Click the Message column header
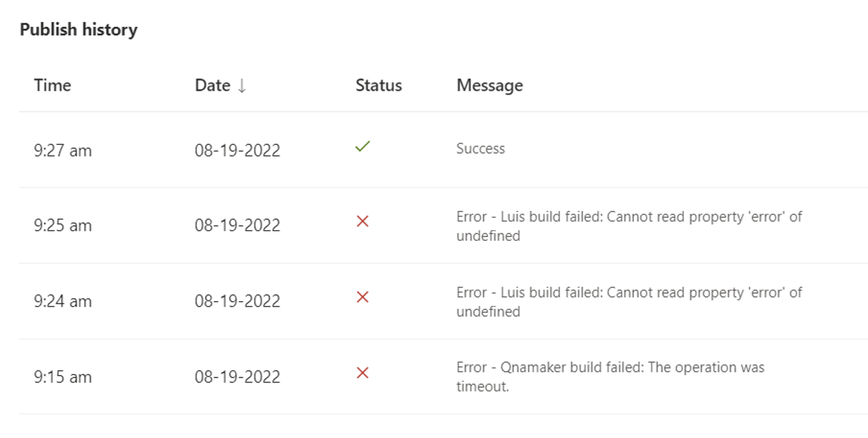Screen dimensions: 868x438 (489, 85)
